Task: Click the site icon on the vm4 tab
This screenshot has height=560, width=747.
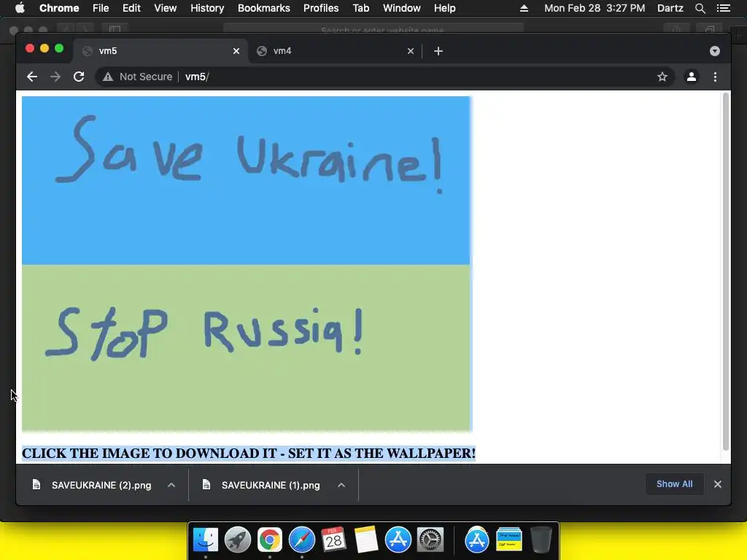Action: tap(262, 51)
